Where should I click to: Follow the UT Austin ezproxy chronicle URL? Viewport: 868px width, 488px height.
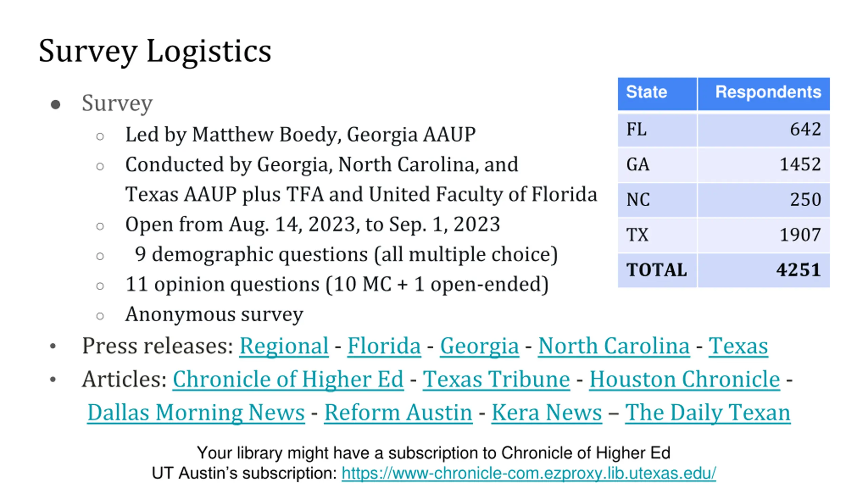529,473
